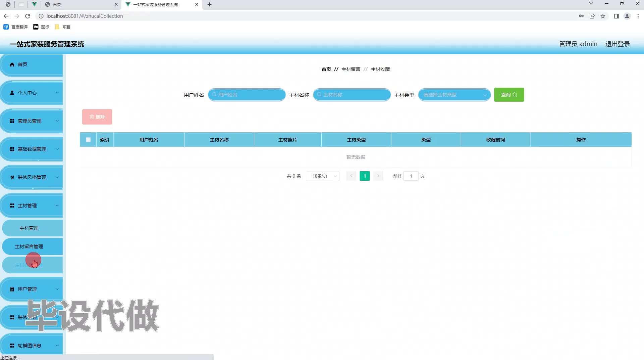Click 一站式家装服务管理系统 header title
Image resolution: width=644 pixels, height=360 pixels.
[47, 44]
